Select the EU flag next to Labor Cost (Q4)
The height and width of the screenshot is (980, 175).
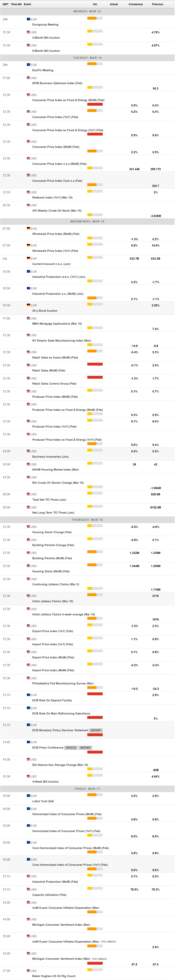29,796
